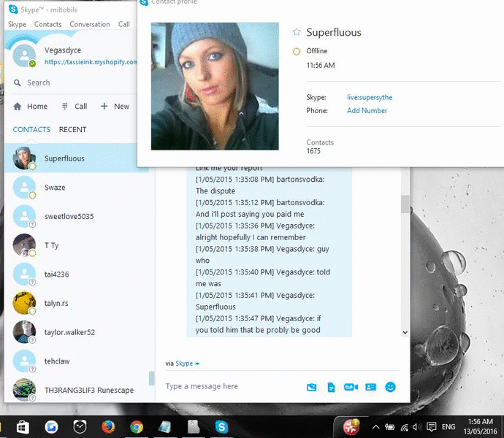Screen dimensions: 504x438
Task: Click the chat scroll down arrow
Action: point(405,332)
